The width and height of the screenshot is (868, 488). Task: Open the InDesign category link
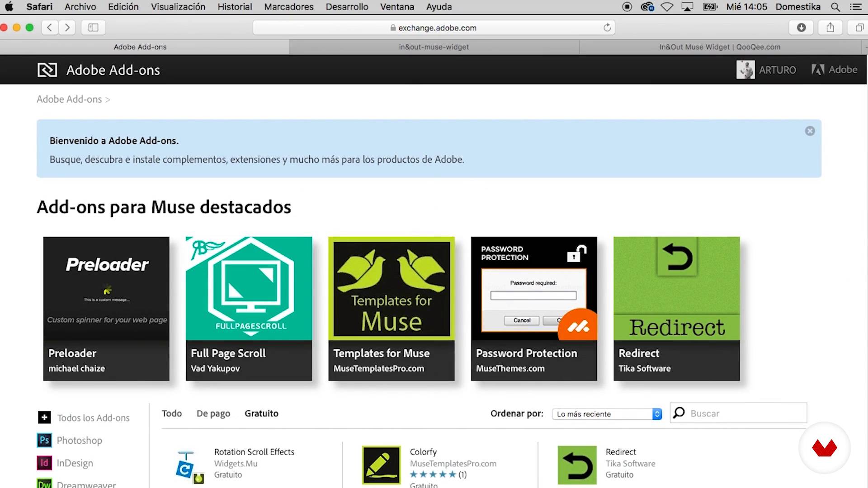point(75,463)
